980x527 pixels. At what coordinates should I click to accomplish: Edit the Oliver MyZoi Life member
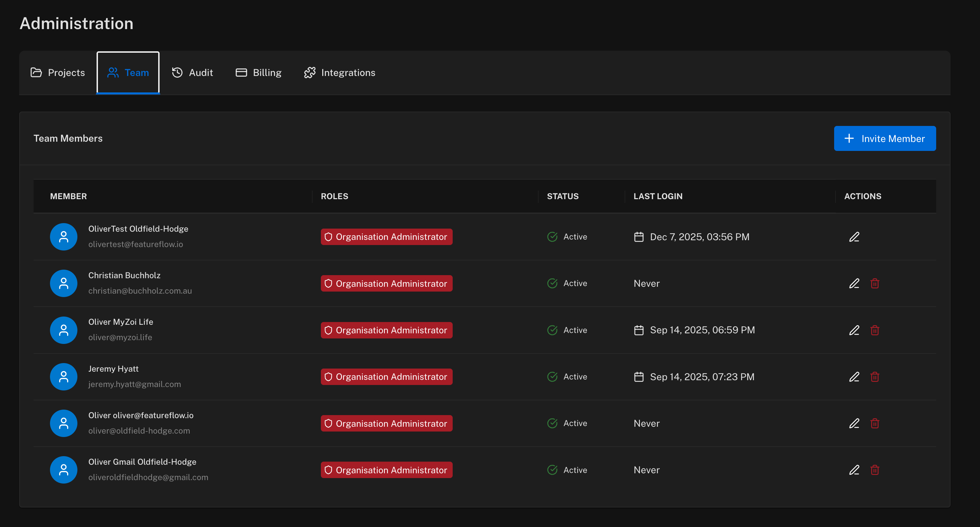[854, 330]
